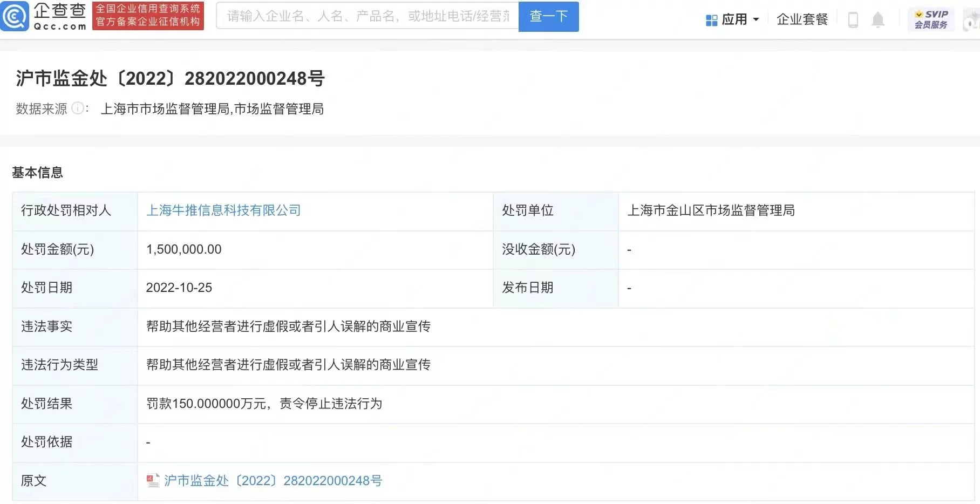
Task: Click the 处罚结果 label cell
Action: (x=75, y=404)
